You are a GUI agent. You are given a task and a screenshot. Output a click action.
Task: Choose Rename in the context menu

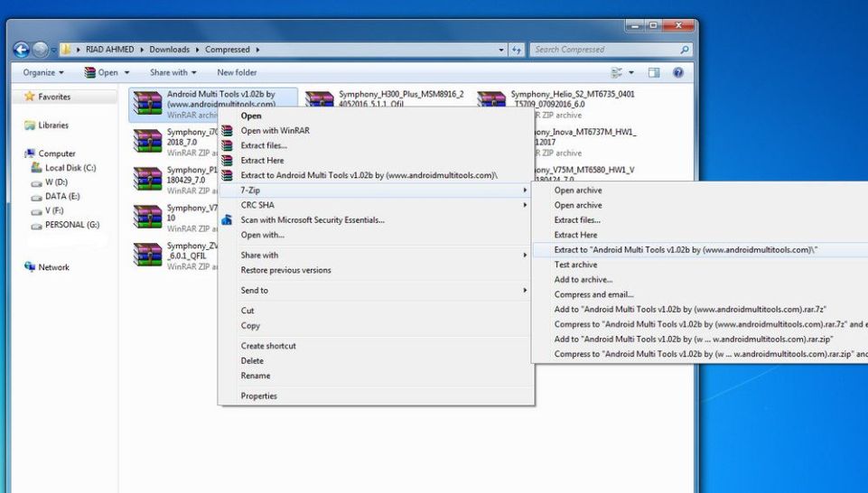(x=377, y=377)
